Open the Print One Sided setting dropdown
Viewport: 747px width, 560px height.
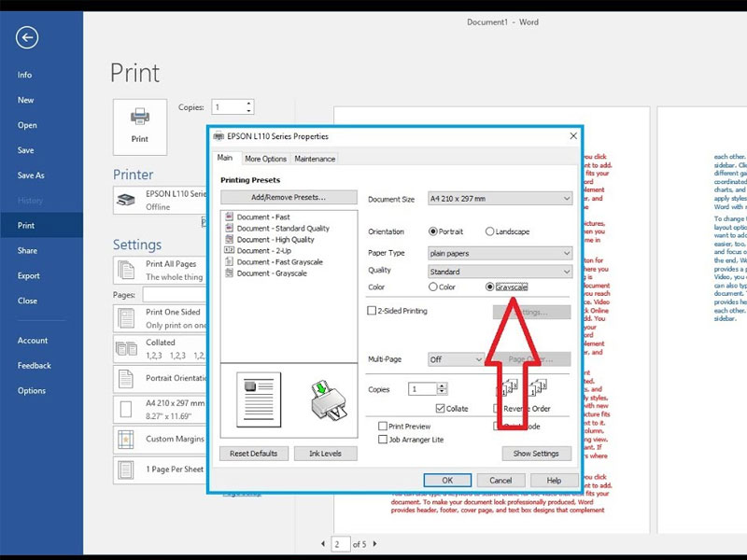[160, 318]
